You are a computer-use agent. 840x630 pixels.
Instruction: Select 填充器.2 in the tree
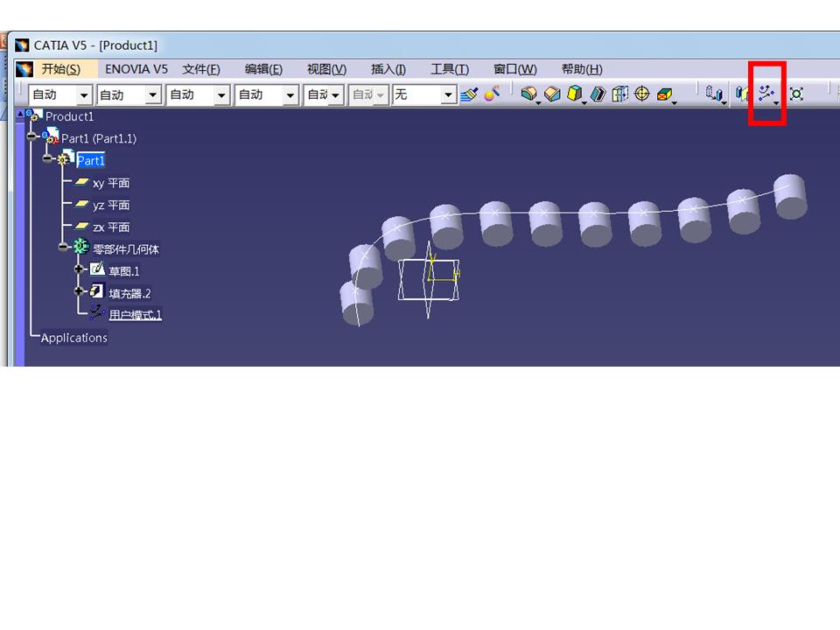[129, 293]
